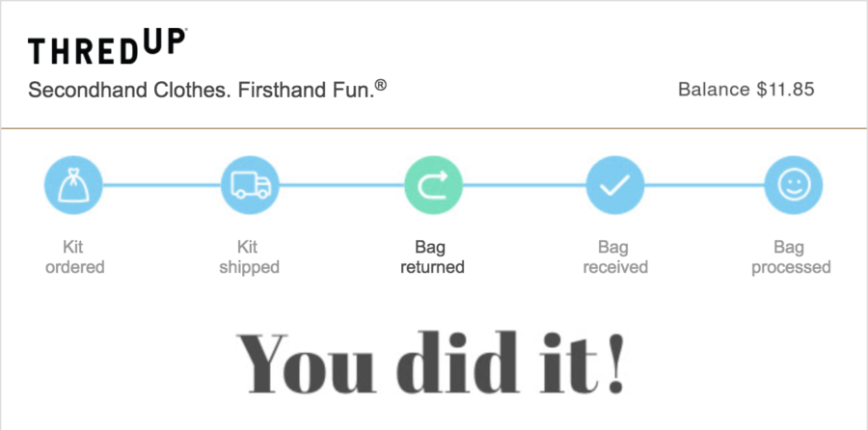Image resolution: width=868 pixels, height=430 pixels.
Task: Click the "Kit ordered" step label
Action: 74,257
